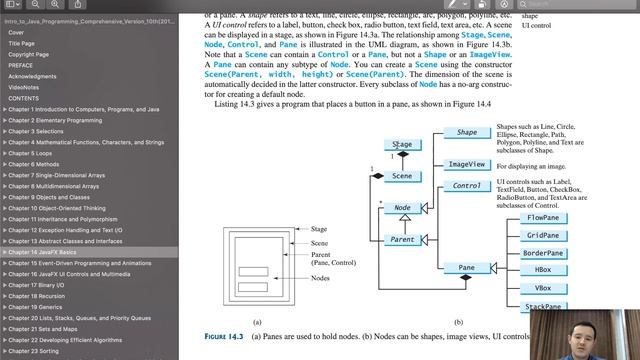Click the Scene(Parent, width, height) constructor text
Image resolution: width=640 pixels, height=360 pixels.
click(x=269, y=74)
